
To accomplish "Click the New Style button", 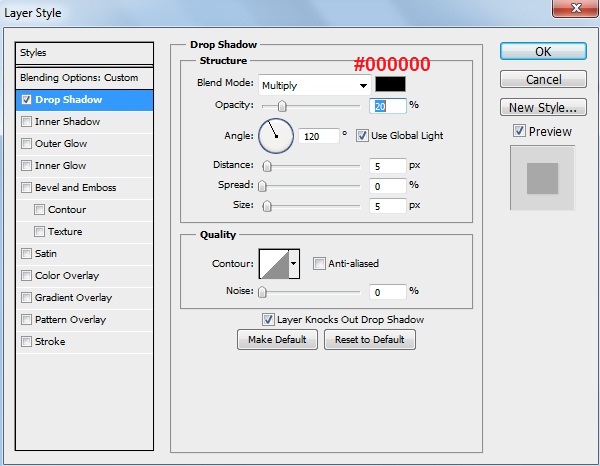I will click(x=542, y=107).
